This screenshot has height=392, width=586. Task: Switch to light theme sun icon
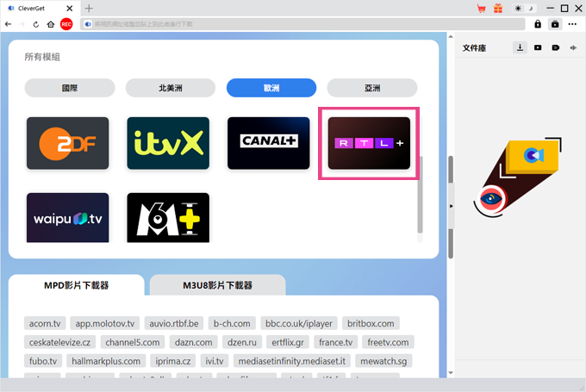[518, 9]
